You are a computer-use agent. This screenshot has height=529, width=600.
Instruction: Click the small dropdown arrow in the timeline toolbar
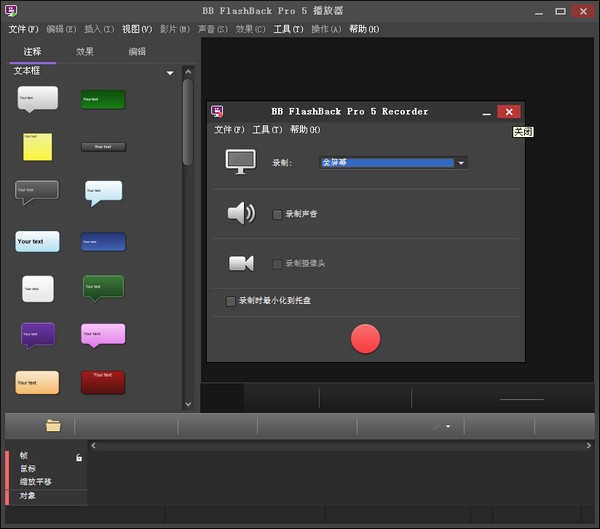(x=448, y=427)
